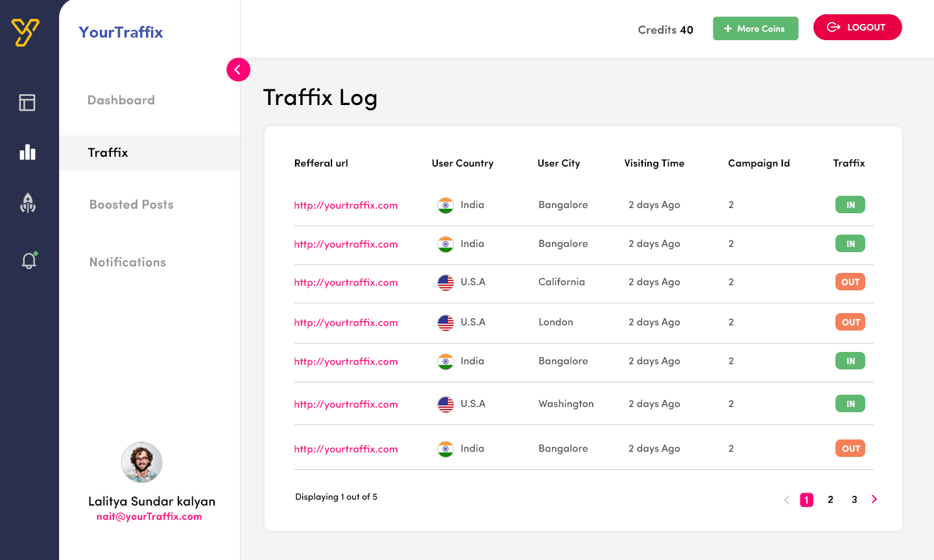Click the More Coins button

click(x=756, y=29)
